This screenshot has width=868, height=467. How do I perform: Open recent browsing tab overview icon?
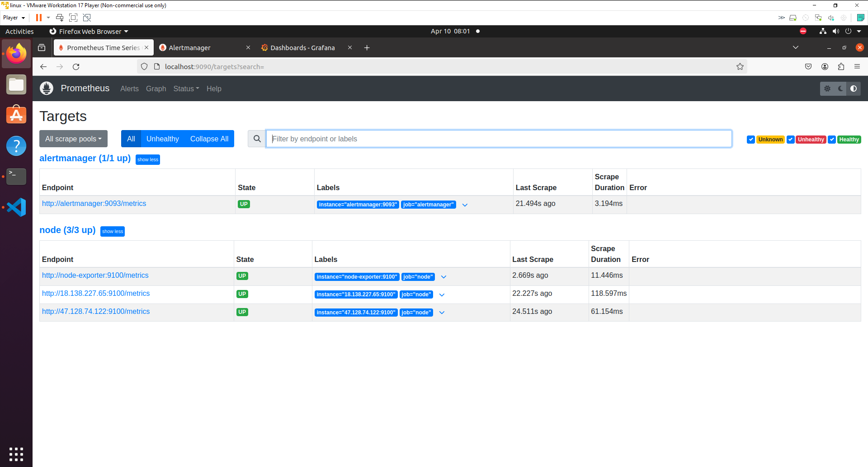click(42, 48)
